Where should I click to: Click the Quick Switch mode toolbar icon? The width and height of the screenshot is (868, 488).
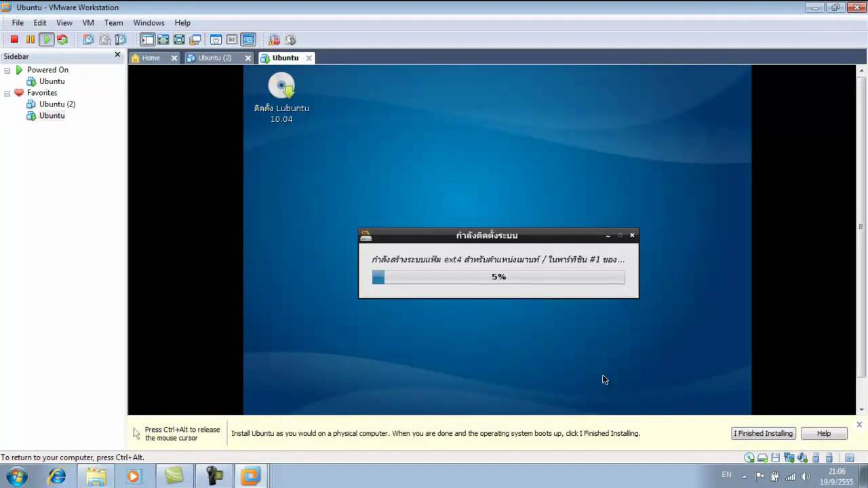[x=163, y=39]
